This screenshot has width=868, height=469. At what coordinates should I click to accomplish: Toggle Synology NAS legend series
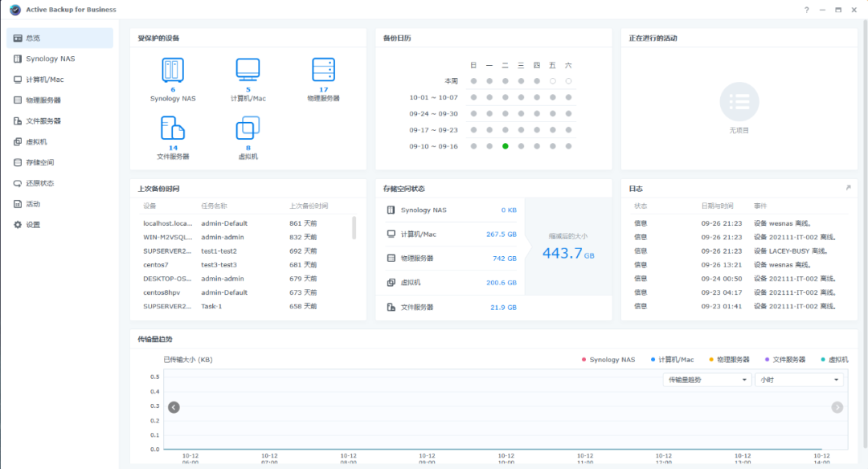pos(608,360)
